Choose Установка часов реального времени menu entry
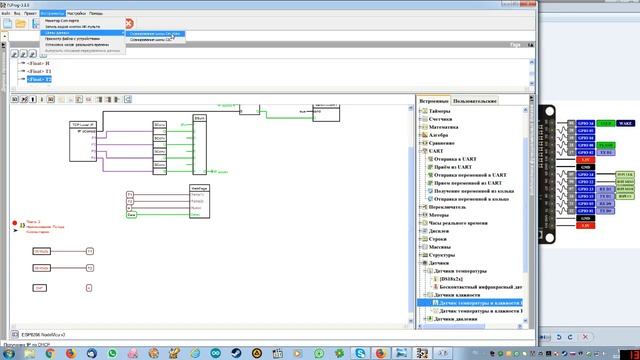The height and width of the screenshot is (360, 640). coord(82,45)
